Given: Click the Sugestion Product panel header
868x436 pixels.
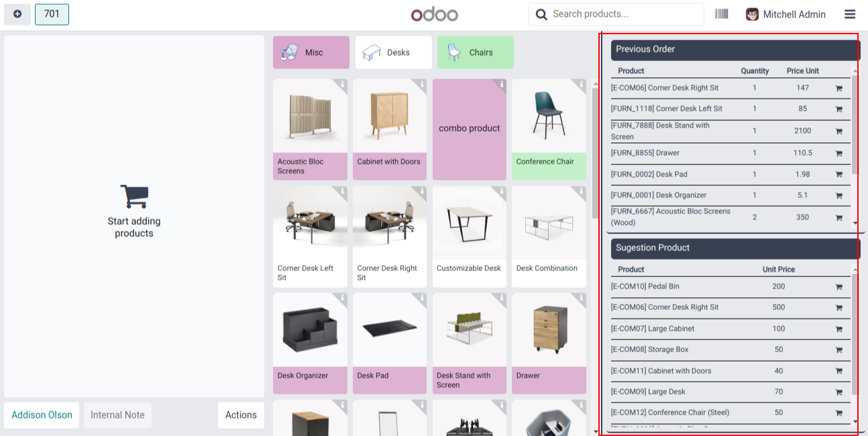Looking at the screenshot, I should point(735,248).
